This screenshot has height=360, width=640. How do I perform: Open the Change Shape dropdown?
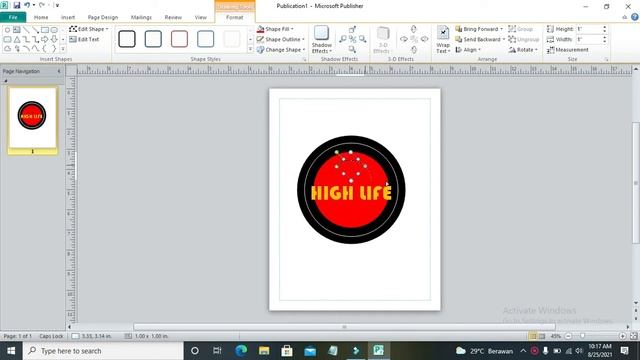click(281, 49)
